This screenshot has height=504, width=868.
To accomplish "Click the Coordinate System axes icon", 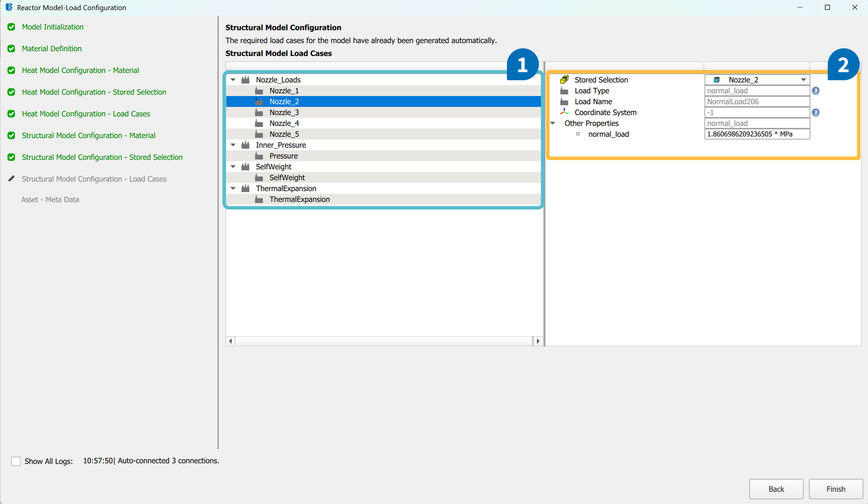I will pyautogui.click(x=564, y=112).
